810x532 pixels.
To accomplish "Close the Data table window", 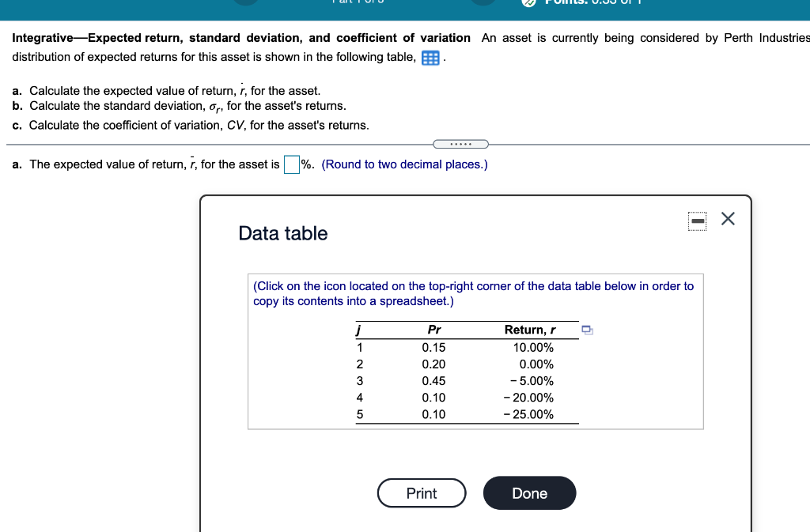I will point(727,220).
